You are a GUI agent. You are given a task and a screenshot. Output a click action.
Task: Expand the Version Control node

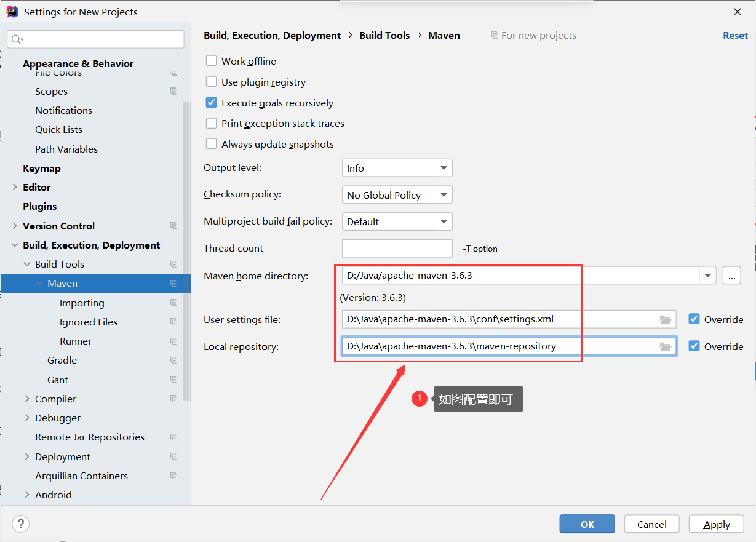pos(15,226)
